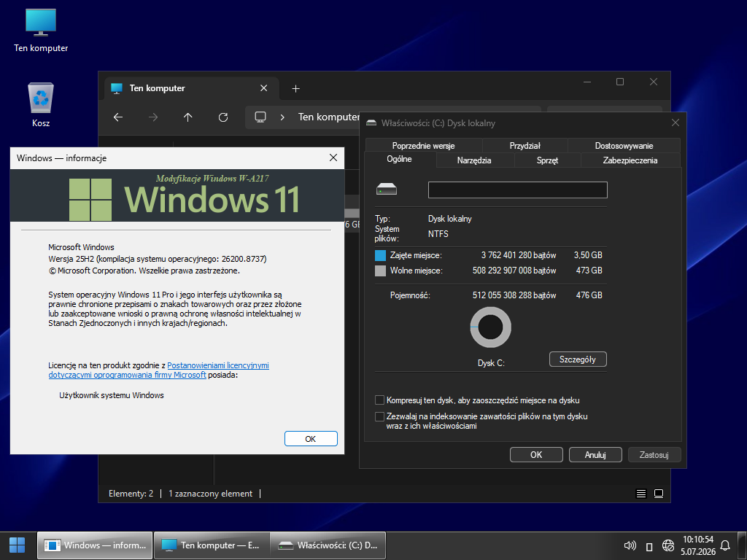The height and width of the screenshot is (560, 747).
Task: Switch to Właściwości (C:) taskbar button
Action: (x=328, y=545)
